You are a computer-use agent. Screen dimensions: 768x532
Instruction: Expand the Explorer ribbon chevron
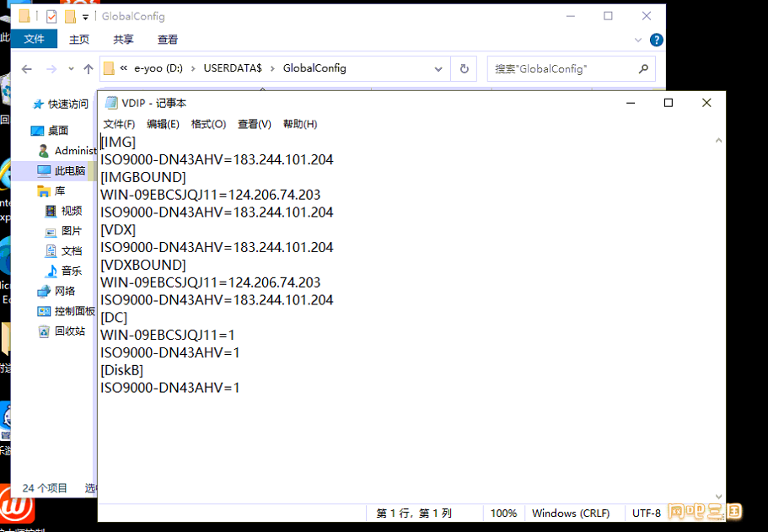tap(637, 40)
